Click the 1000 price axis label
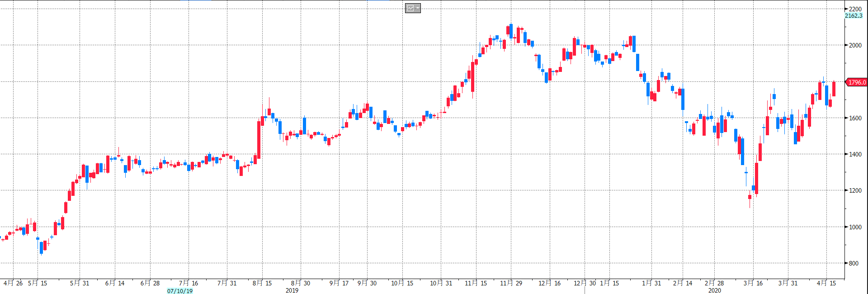Screen dimensions: 868x294 855,227
